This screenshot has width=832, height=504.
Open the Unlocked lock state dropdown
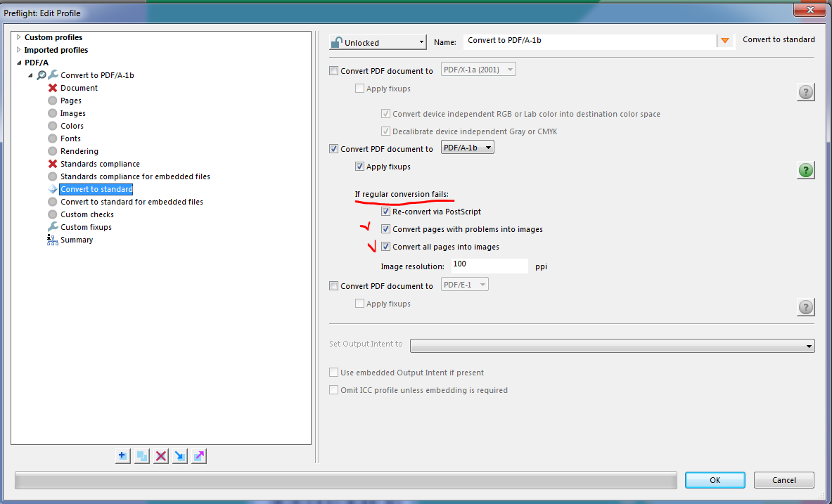click(x=378, y=42)
